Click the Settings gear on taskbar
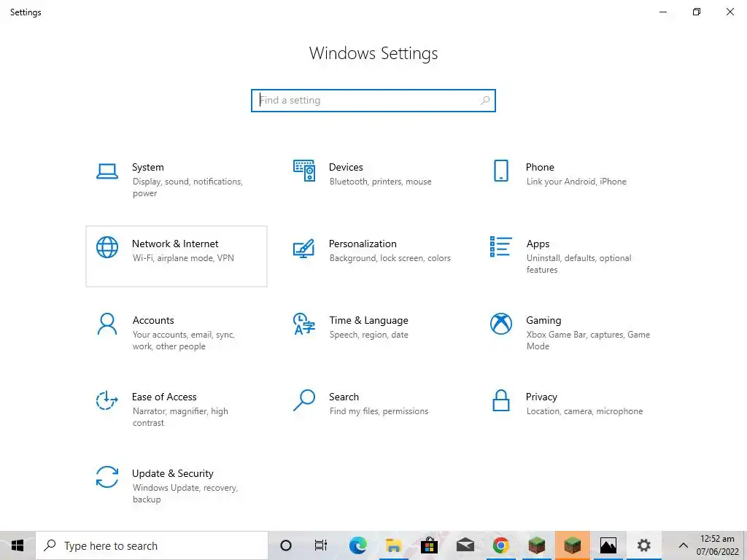Viewport: 747px width, 560px height. pyautogui.click(x=644, y=545)
